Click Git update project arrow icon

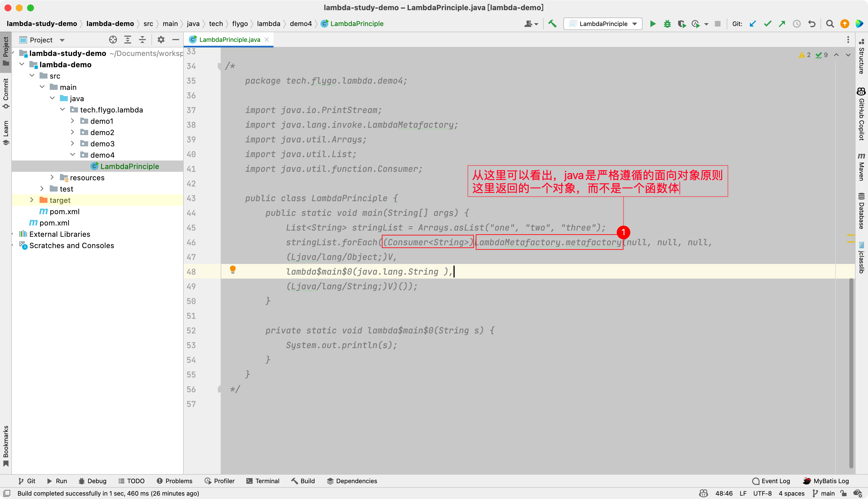(752, 24)
